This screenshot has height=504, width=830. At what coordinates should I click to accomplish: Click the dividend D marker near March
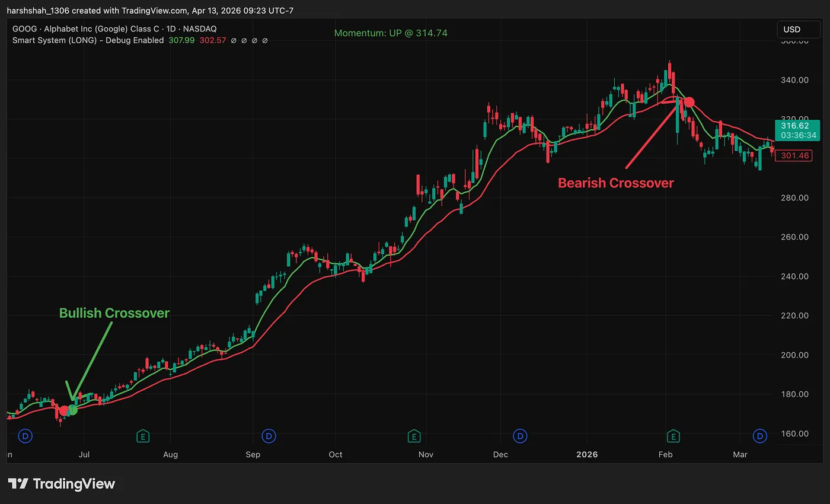760,436
